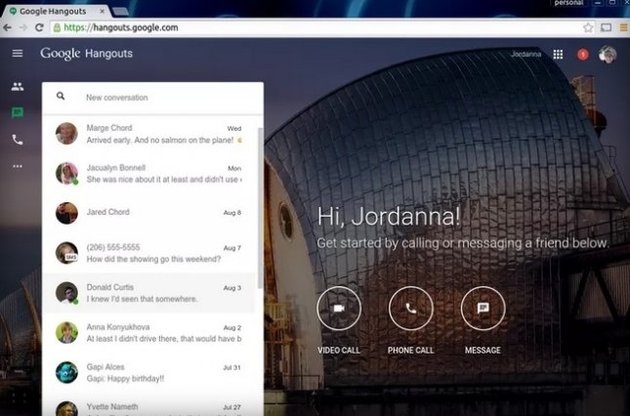
Task: Click Gapi Alces's avatar
Action: pos(67,373)
